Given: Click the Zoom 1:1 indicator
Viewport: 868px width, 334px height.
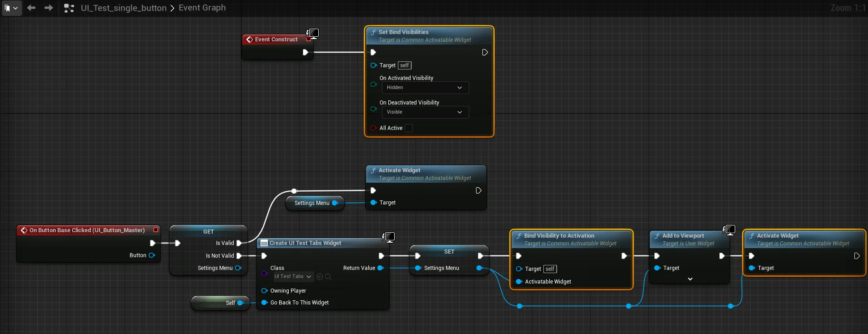Looking at the screenshot, I should coord(848,8).
